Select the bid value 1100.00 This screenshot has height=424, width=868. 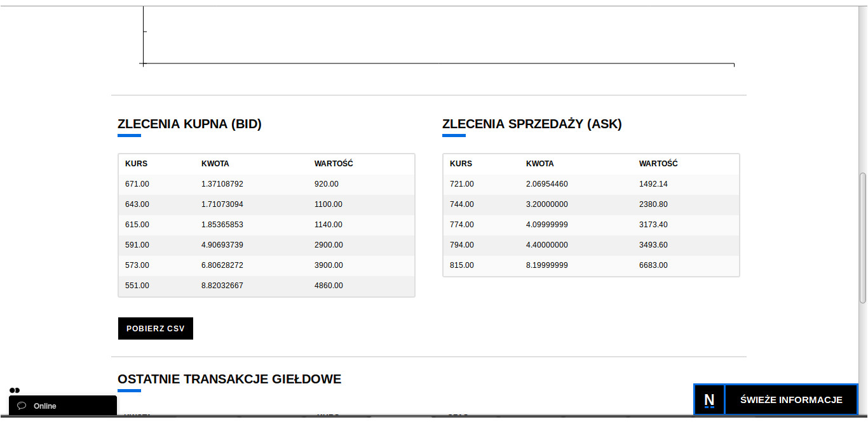coord(329,204)
